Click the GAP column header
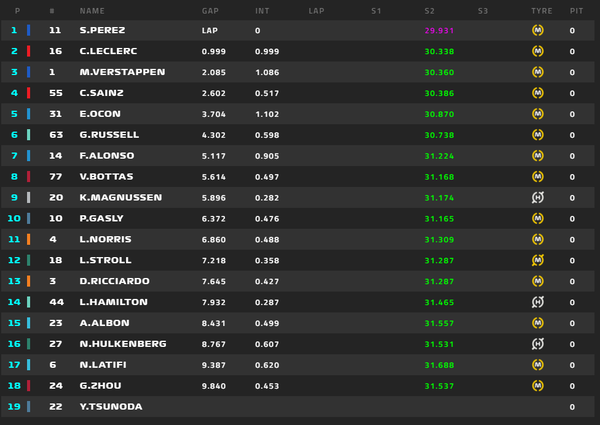The height and width of the screenshot is (425, 600). pyautogui.click(x=210, y=11)
